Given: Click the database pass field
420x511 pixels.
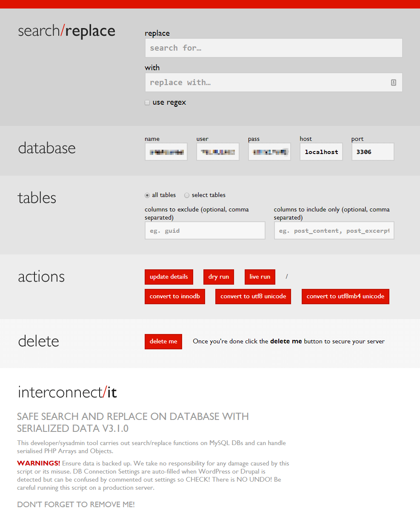Looking at the screenshot, I should [x=269, y=152].
